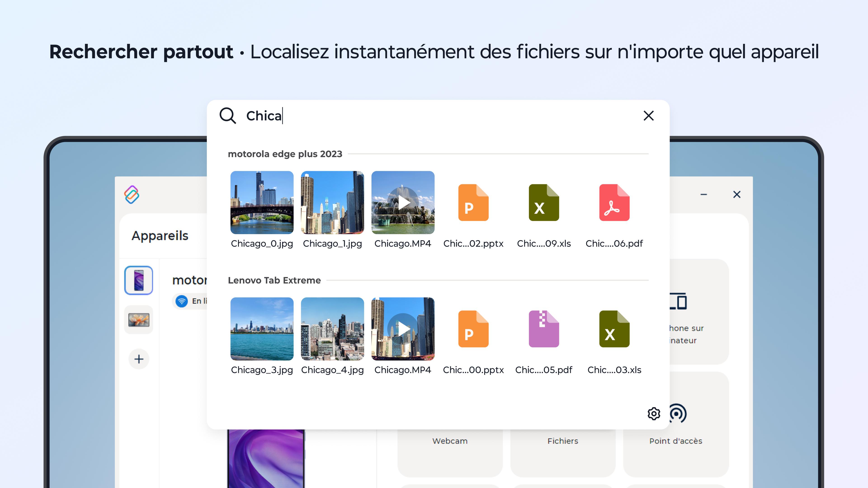Screen dimensions: 868x488
Task: Click the phone-on-computer mirroring icon
Action: click(678, 301)
